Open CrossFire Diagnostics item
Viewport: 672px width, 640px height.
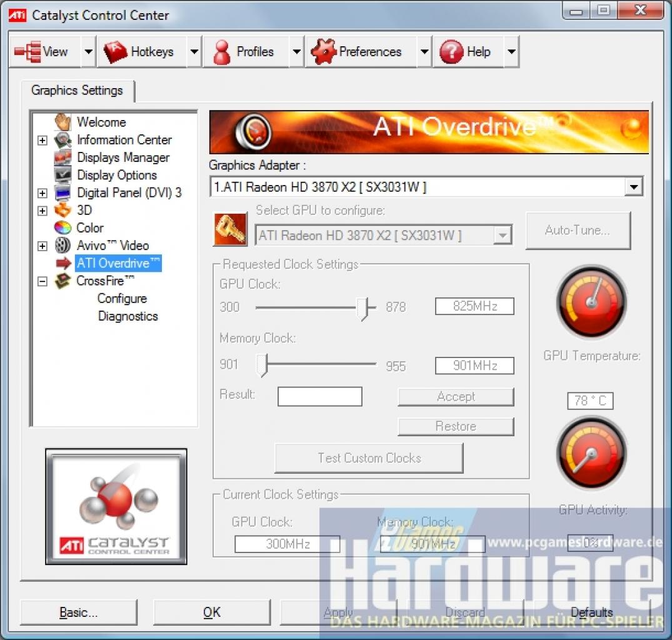(128, 316)
